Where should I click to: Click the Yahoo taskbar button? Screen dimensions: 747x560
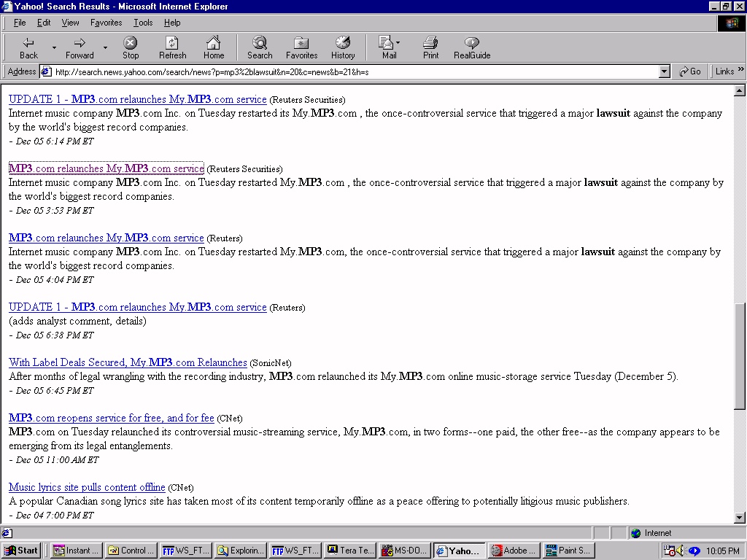(x=459, y=551)
